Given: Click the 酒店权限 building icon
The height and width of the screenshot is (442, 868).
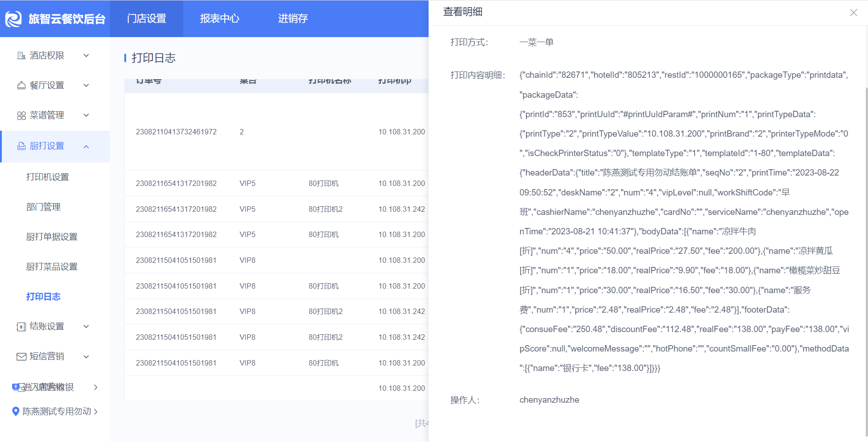Looking at the screenshot, I should tap(21, 56).
